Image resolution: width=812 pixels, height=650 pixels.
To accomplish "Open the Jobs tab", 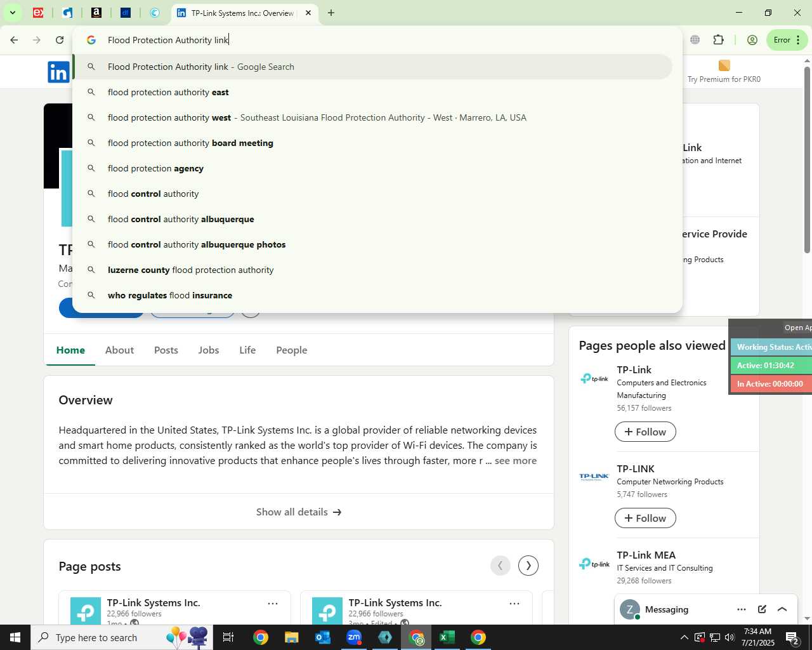I will pyautogui.click(x=209, y=350).
